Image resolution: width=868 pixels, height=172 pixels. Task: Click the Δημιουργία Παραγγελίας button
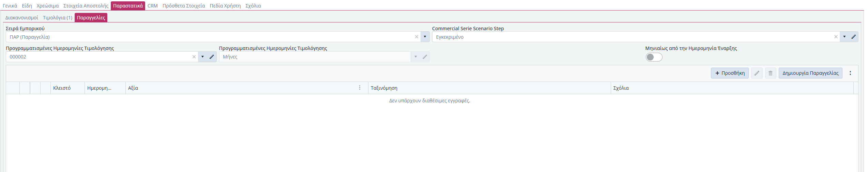[x=810, y=73]
